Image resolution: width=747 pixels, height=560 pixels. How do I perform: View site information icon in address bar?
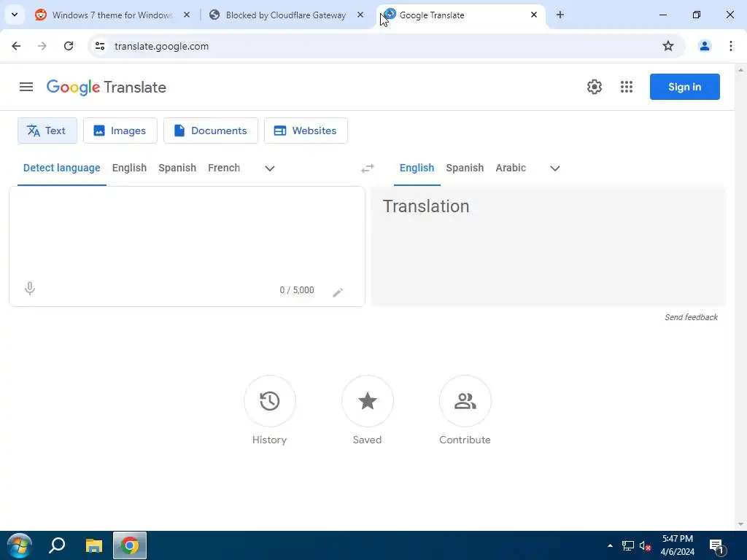pyautogui.click(x=100, y=46)
